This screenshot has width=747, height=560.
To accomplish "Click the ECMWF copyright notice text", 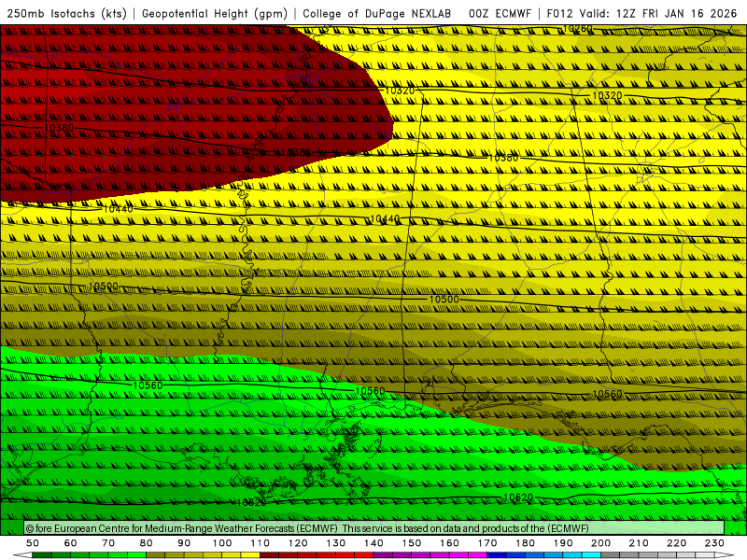I will coord(307,528).
